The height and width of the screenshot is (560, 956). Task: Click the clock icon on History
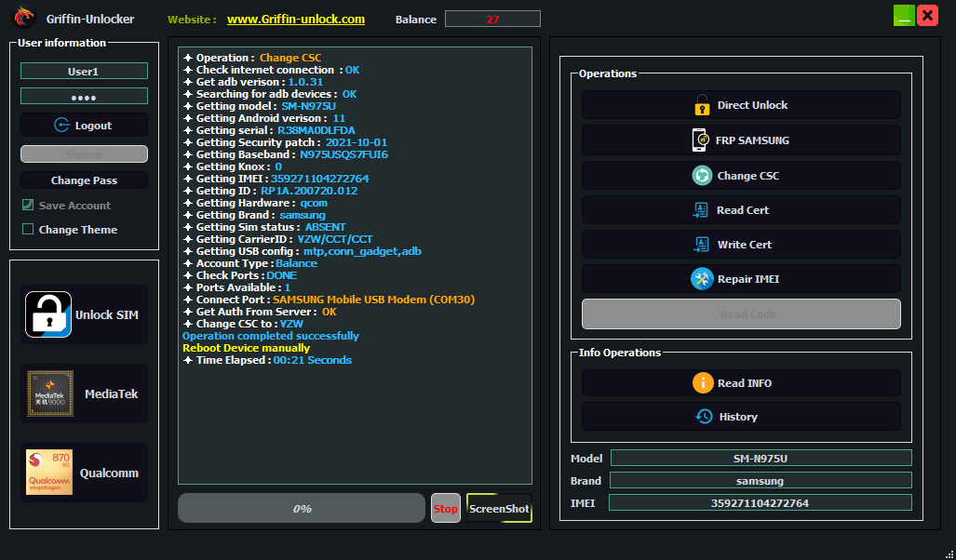point(704,417)
